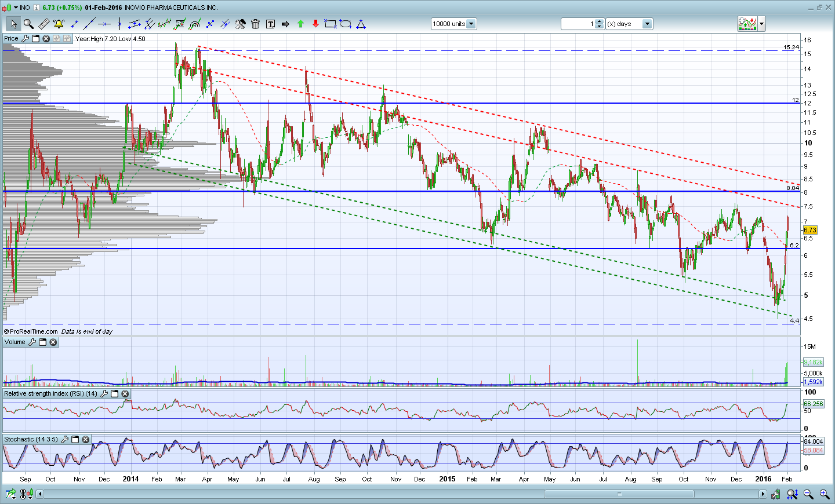Choose the Fibonacci arcs tool

pyautogui.click(x=195, y=24)
